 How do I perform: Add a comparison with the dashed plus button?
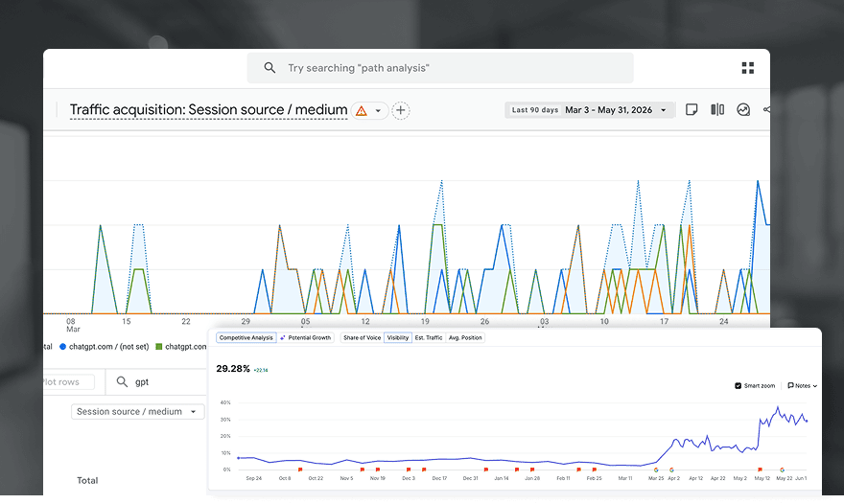401,110
